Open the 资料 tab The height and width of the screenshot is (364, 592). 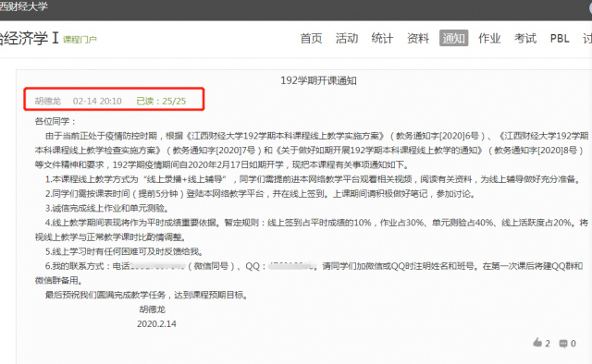pos(418,39)
